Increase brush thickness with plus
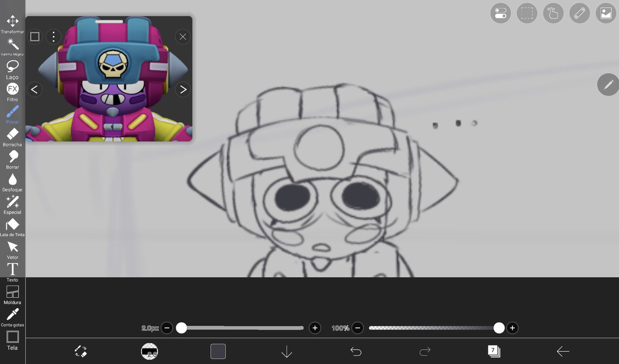 coord(315,328)
